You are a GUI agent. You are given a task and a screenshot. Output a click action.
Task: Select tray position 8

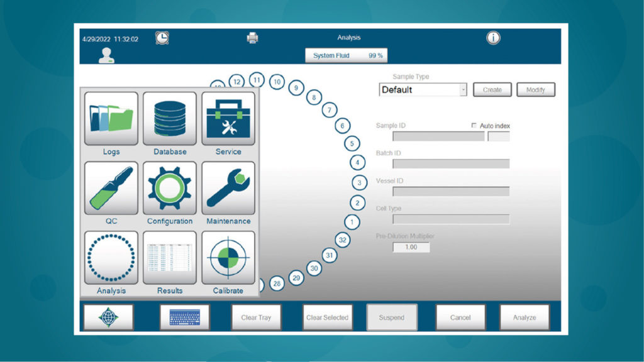tap(314, 97)
